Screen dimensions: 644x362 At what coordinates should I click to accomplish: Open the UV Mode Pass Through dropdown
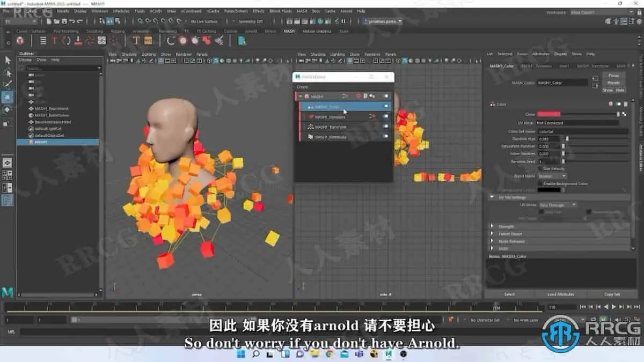click(557, 205)
